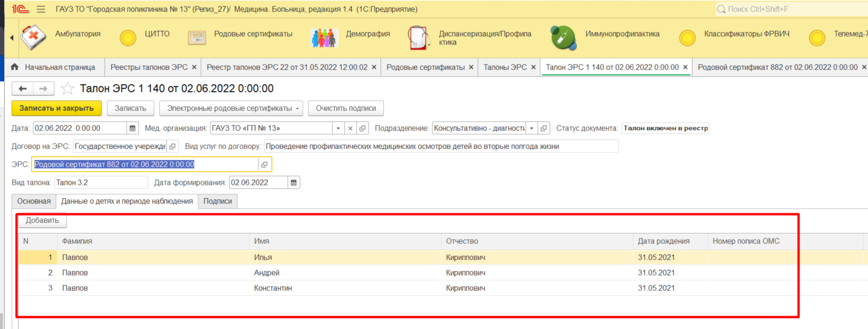The width and height of the screenshot is (868, 329).
Task: Select the row with Андрей
Action: pyautogui.click(x=267, y=273)
